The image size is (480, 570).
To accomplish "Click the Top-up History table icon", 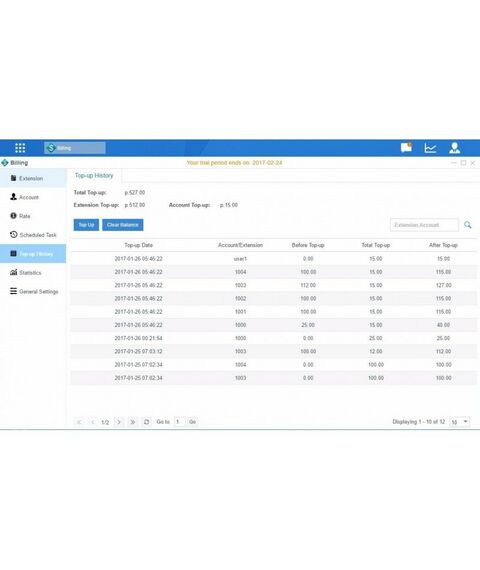I will click(x=13, y=253).
